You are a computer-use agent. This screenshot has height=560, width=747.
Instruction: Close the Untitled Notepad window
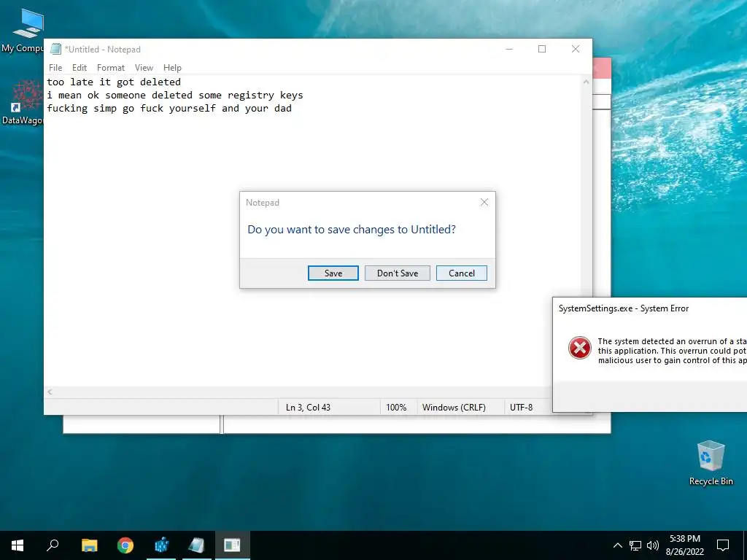coord(576,49)
